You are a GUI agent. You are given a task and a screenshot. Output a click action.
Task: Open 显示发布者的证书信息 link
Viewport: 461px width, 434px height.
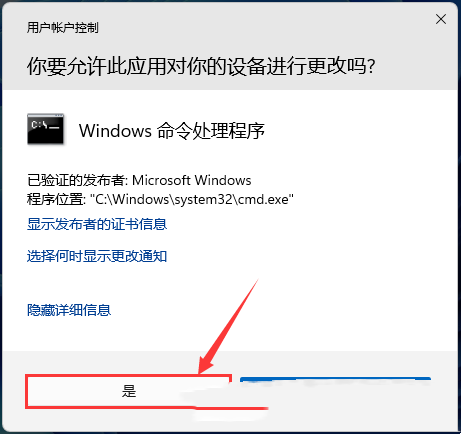coord(97,224)
